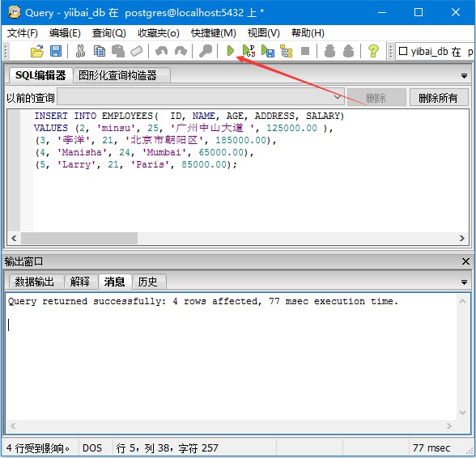Open the 查询(Q) menu
The width and height of the screenshot is (476, 458).
[109, 33]
